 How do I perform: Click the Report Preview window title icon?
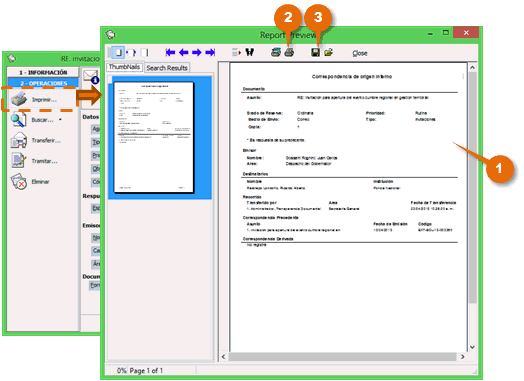[111, 35]
